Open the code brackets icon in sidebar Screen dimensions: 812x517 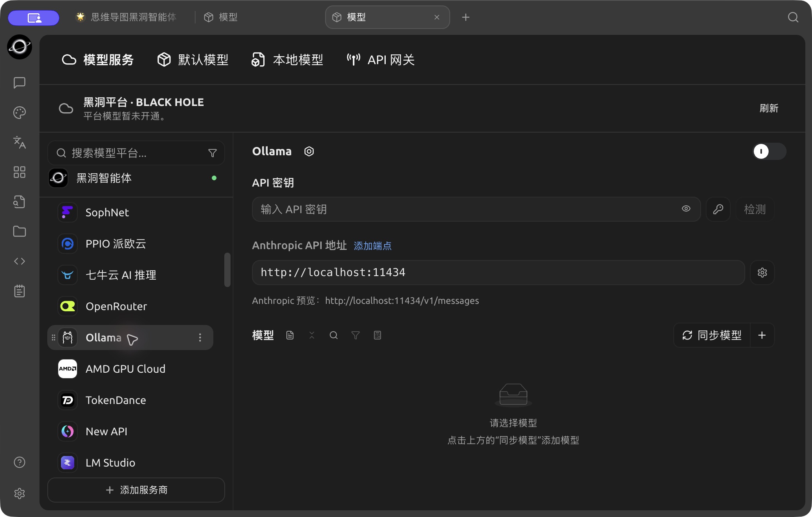[20, 261]
